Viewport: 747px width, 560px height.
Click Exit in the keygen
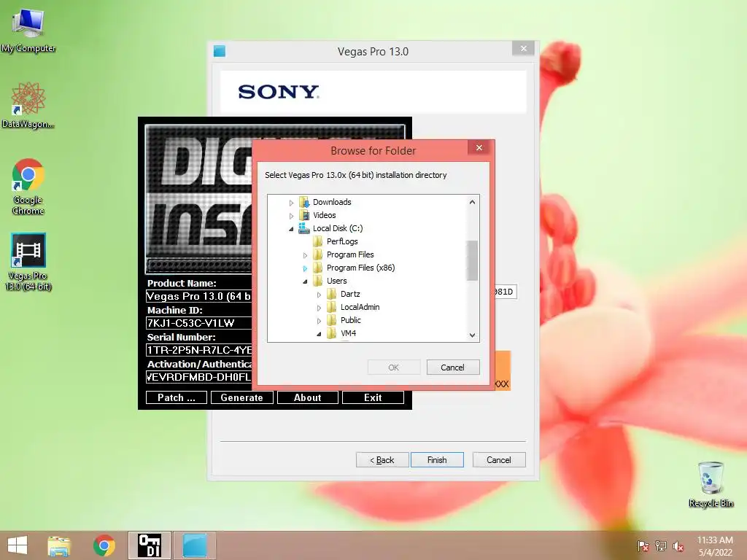point(373,397)
